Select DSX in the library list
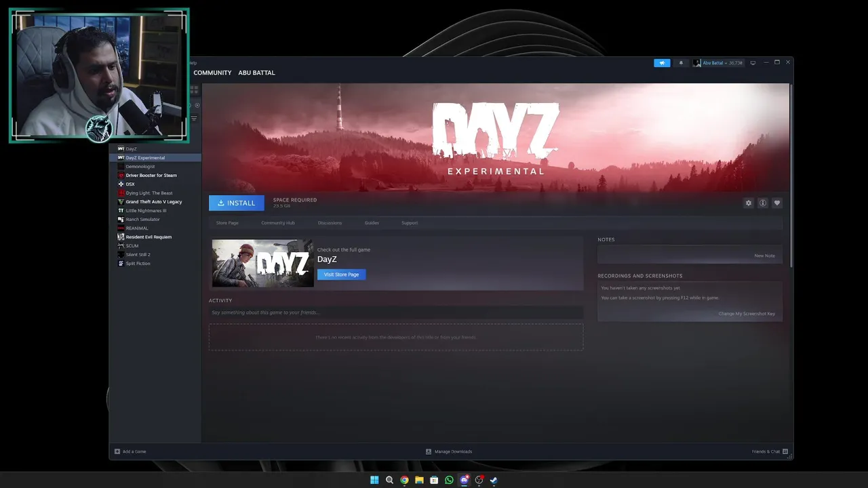Screen dimensions: 868x488 coord(156,184)
